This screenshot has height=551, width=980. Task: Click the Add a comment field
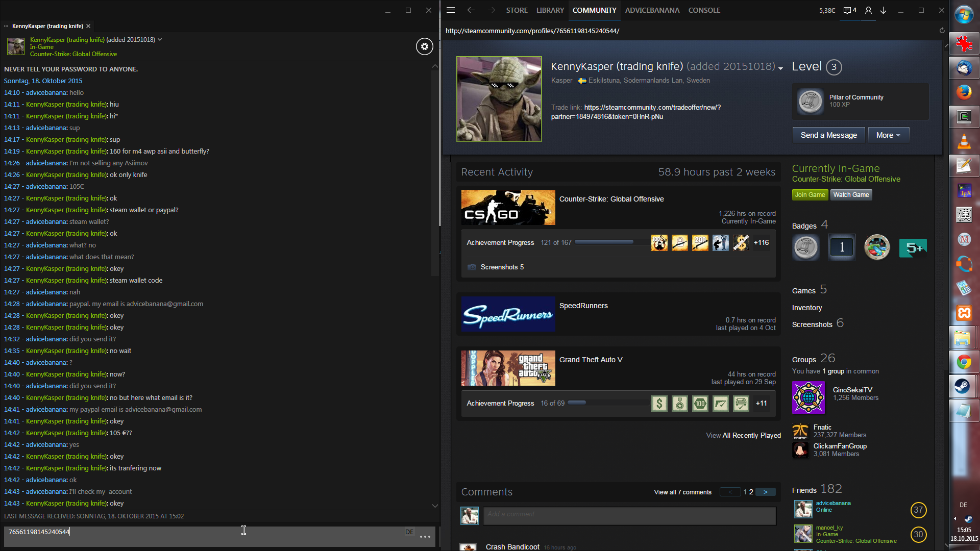(x=630, y=515)
